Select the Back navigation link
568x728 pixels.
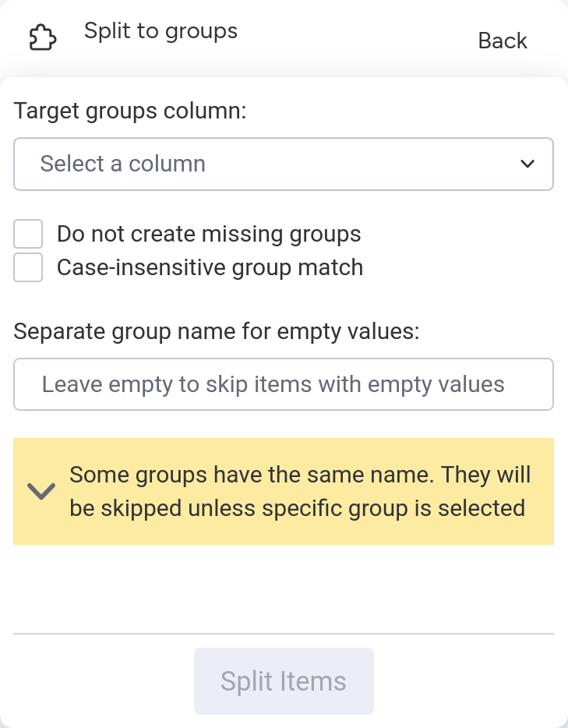coord(503,41)
